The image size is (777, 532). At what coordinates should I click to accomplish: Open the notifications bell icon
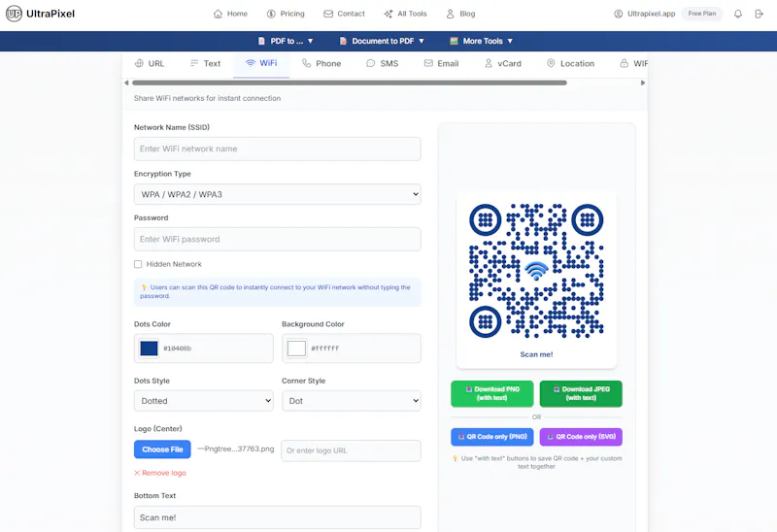point(738,14)
